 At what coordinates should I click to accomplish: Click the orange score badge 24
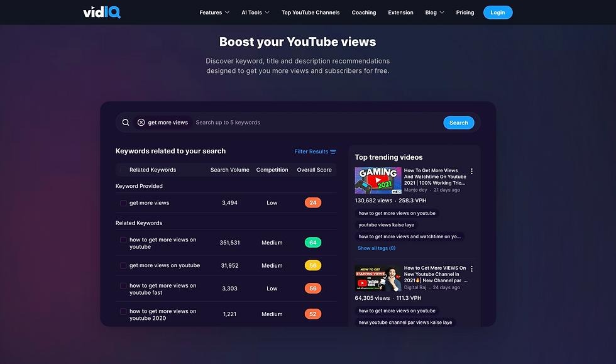pos(313,203)
